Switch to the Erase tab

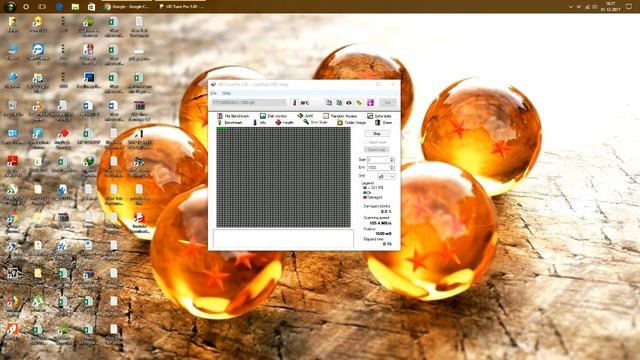coord(384,122)
